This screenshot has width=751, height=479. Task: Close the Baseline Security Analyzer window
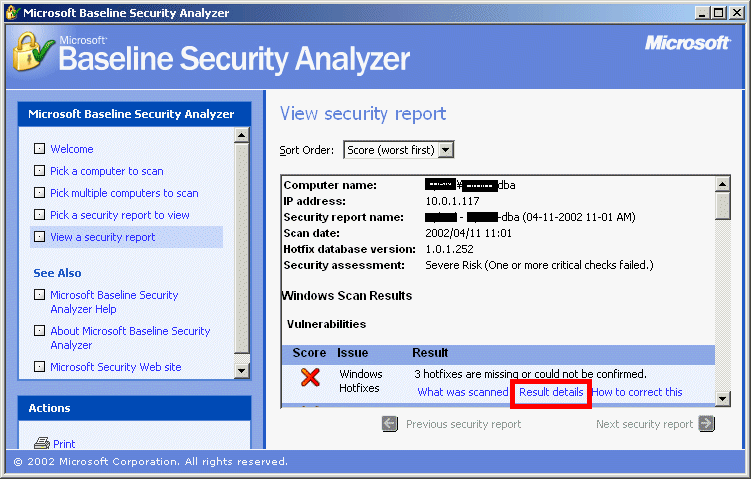pyautogui.click(x=736, y=13)
